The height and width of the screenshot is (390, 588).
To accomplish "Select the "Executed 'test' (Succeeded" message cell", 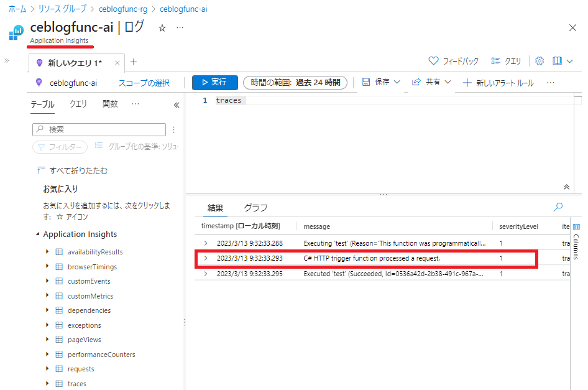I will click(393, 274).
